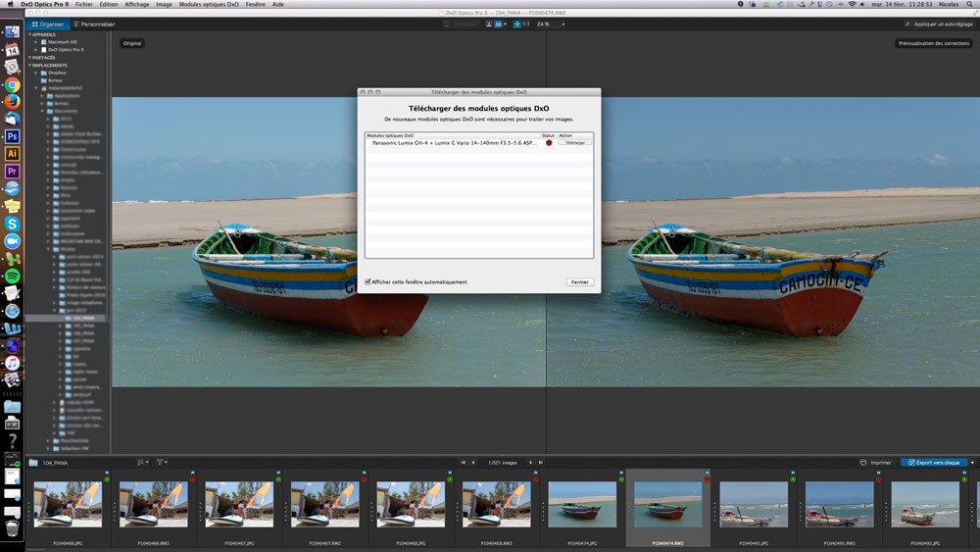Click the fit-to-screen zoom icon
Screen dimensions: 980x552
pyautogui.click(x=516, y=25)
